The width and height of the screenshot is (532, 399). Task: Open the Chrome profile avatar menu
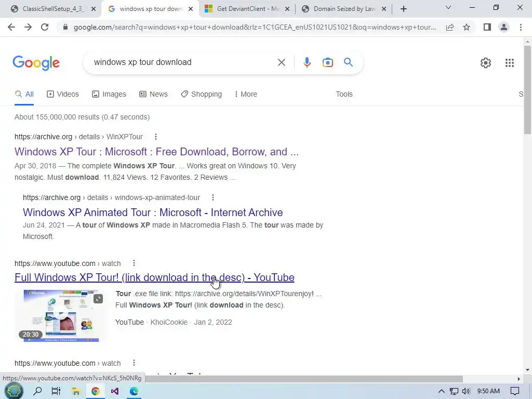504,27
